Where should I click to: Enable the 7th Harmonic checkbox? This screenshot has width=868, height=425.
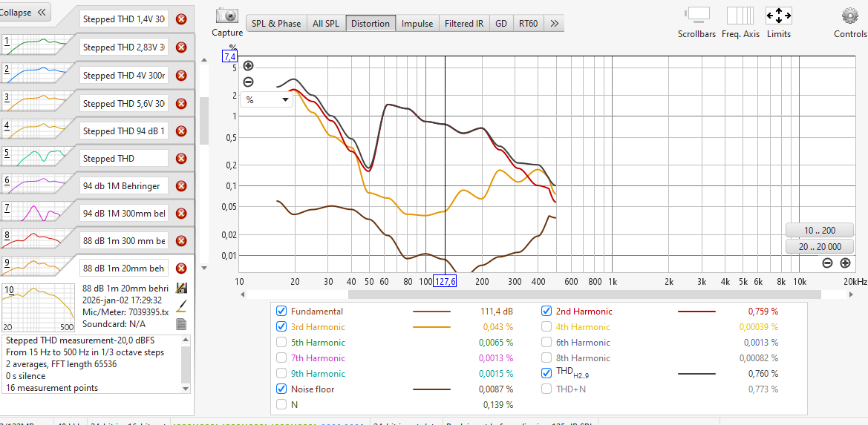point(281,358)
